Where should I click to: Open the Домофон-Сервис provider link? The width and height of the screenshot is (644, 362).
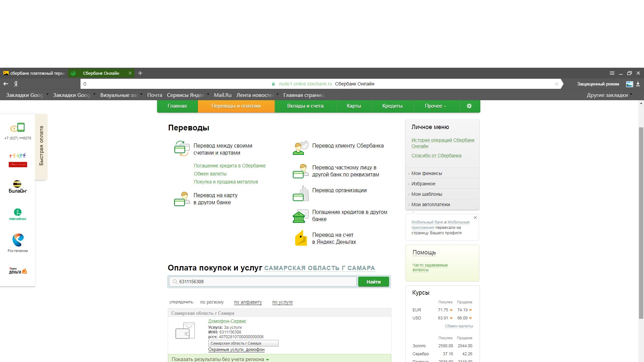(227, 321)
